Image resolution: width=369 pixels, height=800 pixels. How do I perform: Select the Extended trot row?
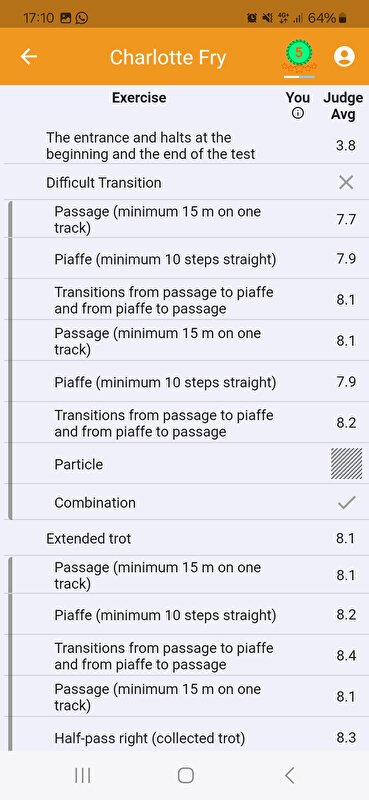(x=185, y=538)
